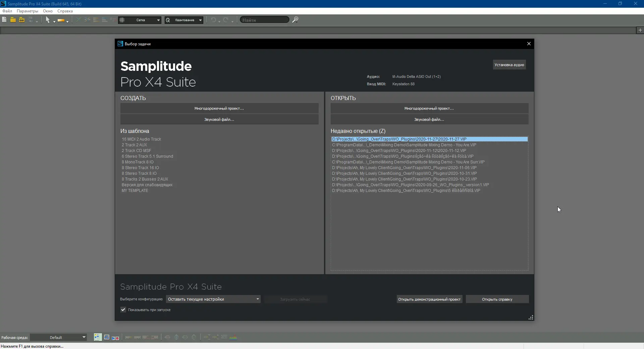Click the magnifier Search icon
644x349 pixels.
click(295, 20)
